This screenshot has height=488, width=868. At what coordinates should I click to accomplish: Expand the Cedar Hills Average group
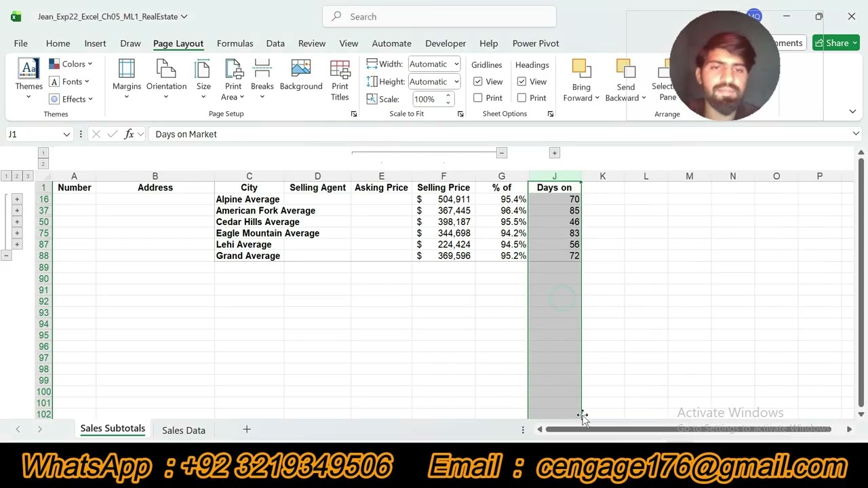[17, 222]
